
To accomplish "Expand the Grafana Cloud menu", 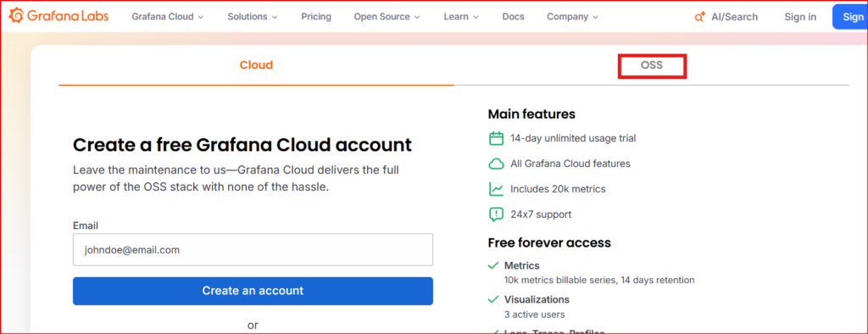I will 168,17.
